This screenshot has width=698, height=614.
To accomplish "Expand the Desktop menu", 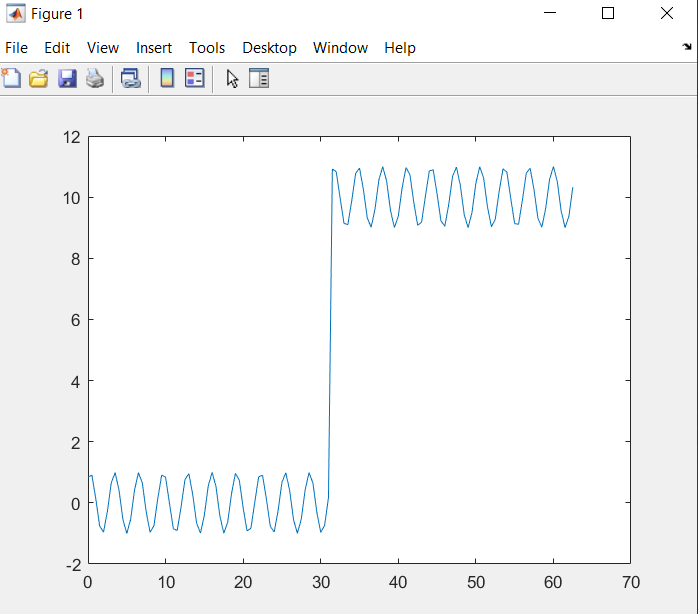I will (x=269, y=48).
